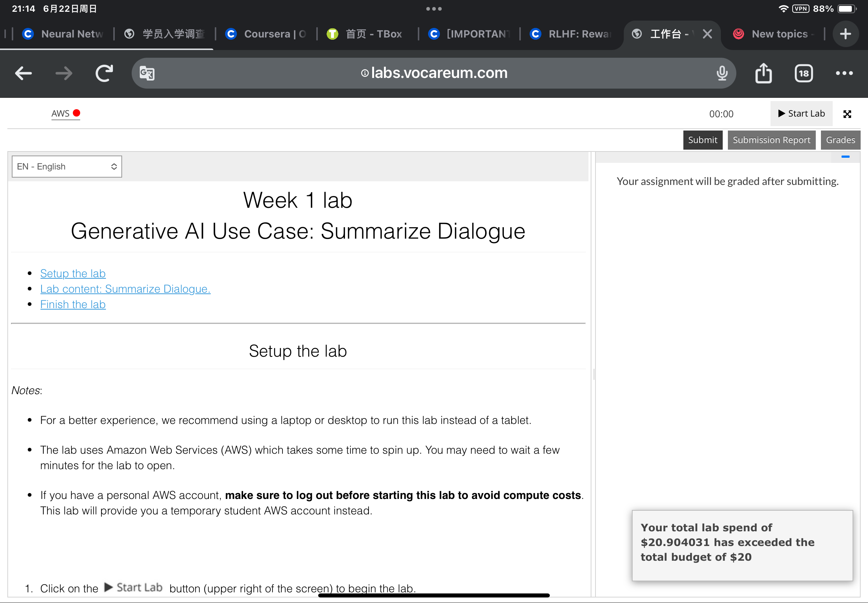Open the share sheet icon
This screenshot has height=603, width=868.
click(x=763, y=73)
